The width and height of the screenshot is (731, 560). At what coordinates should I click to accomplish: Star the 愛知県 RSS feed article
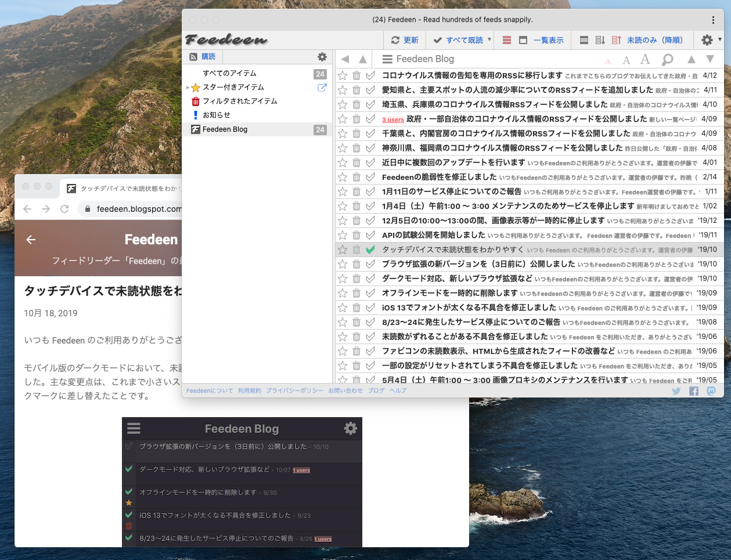(x=343, y=90)
